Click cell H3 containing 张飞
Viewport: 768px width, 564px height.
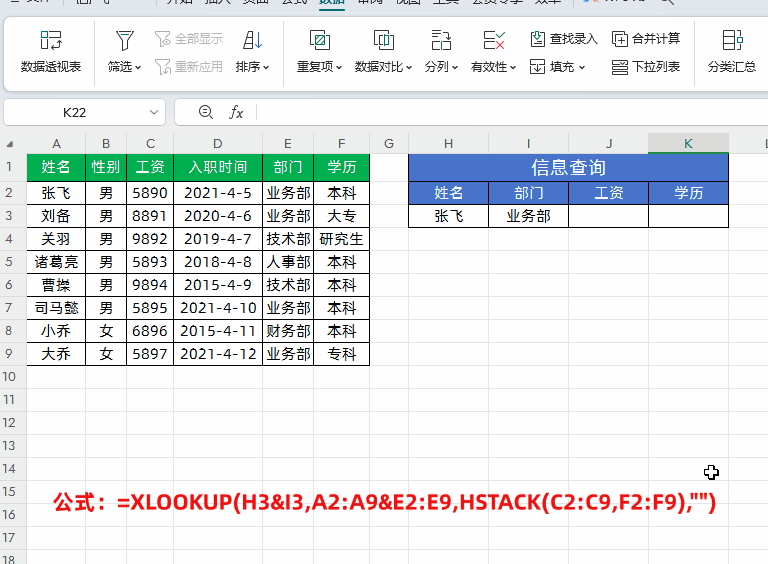tap(448, 216)
